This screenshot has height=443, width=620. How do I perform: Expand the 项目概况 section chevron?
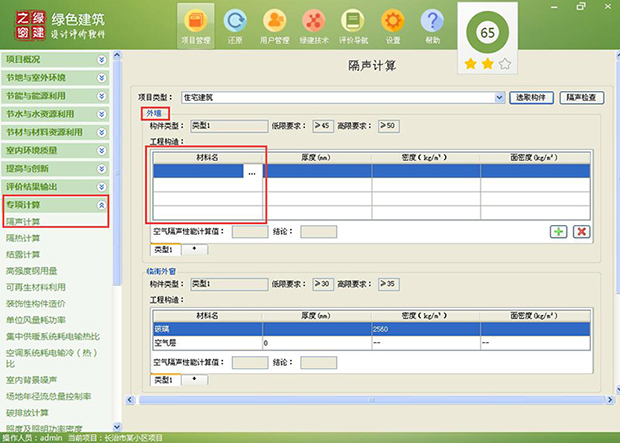tap(102, 60)
